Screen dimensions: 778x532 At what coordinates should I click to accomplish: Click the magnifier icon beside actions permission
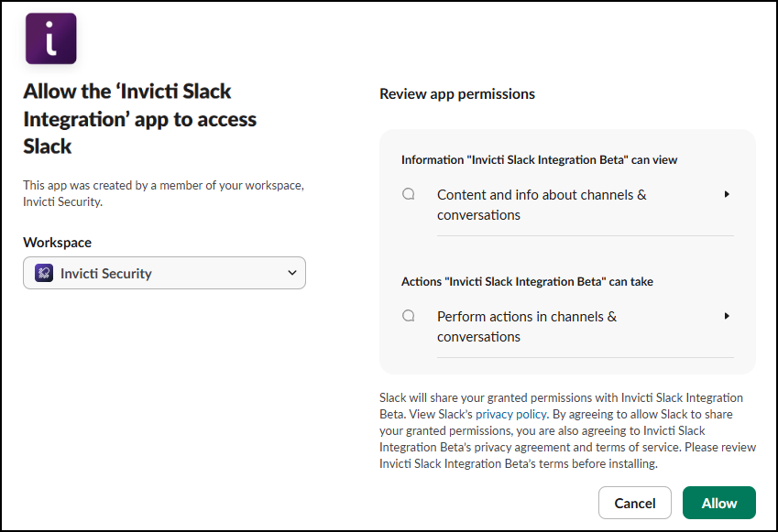408,316
